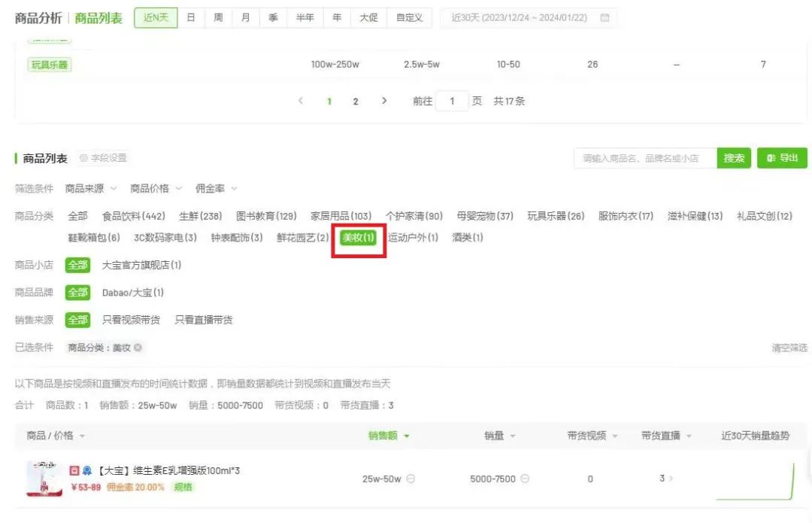812x523 pixels.
Task: Expand the 商品来源 filter dropdown
Action: click(91, 188)
